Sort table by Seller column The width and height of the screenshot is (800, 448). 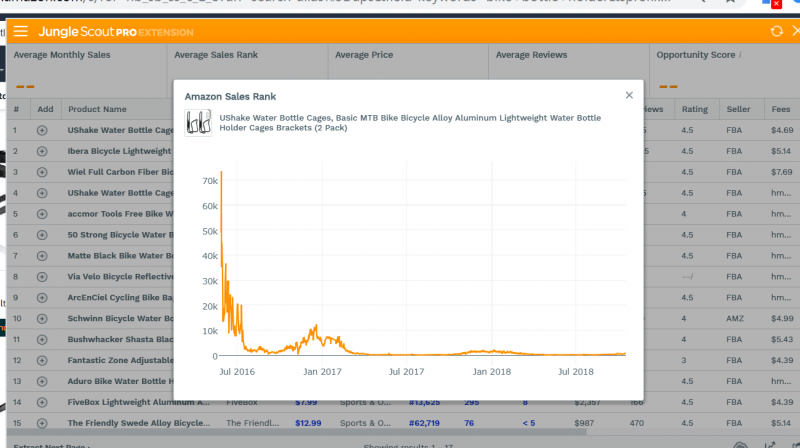[738, 109]
